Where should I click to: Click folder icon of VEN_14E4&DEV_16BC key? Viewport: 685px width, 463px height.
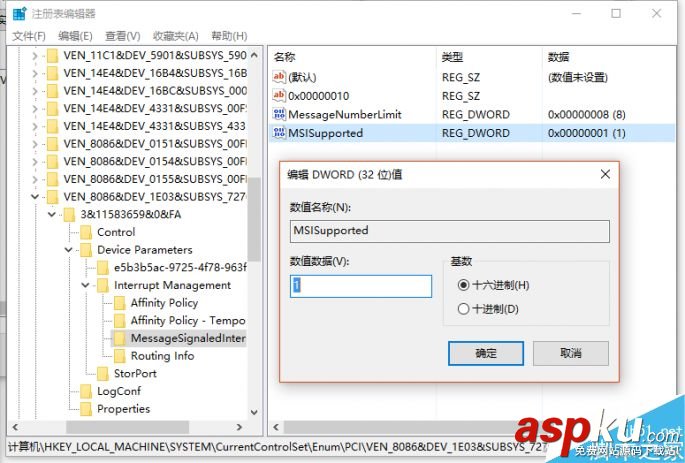(52, 91)
